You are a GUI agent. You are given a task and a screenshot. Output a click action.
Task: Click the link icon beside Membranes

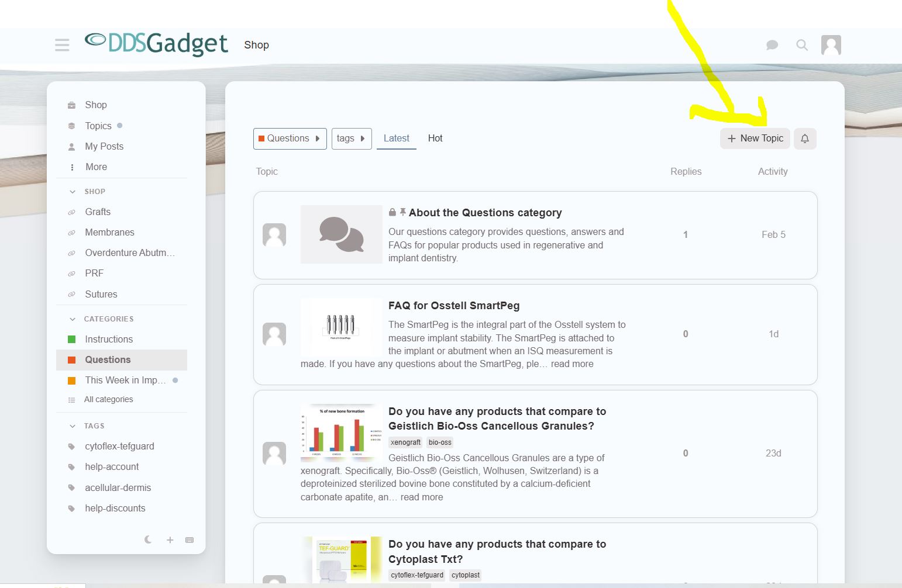pyautogui.click(x=72, y=233)
